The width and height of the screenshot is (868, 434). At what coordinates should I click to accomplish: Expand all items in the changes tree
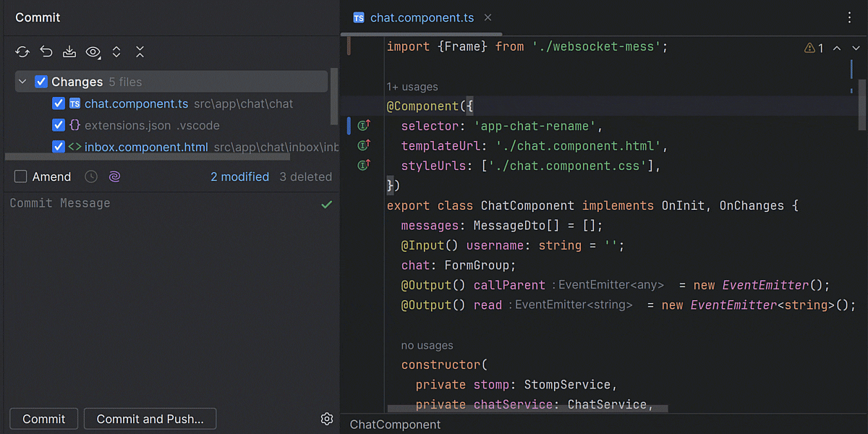[x=116, y=51]
